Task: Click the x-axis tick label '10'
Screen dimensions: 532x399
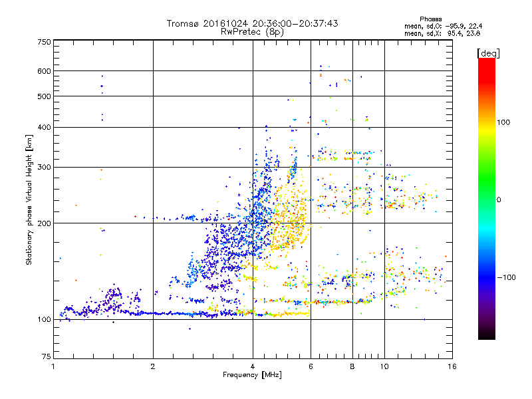Action: 384,366
